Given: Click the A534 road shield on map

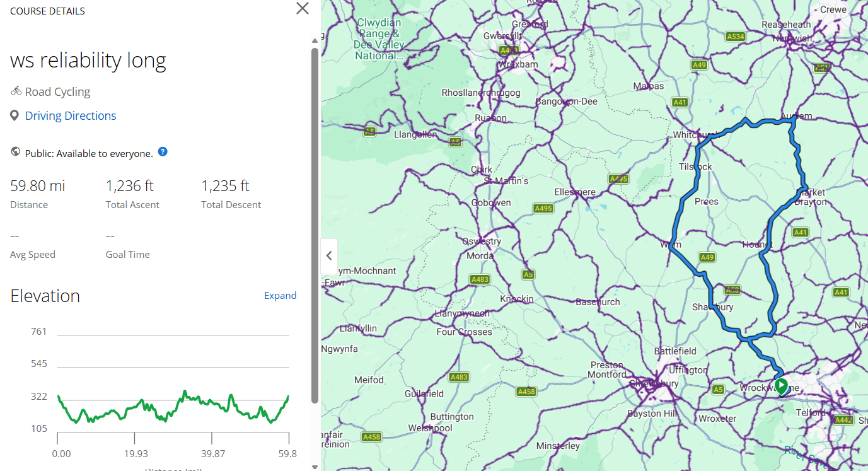Looking at the screenshot, I should coord(736,37).
